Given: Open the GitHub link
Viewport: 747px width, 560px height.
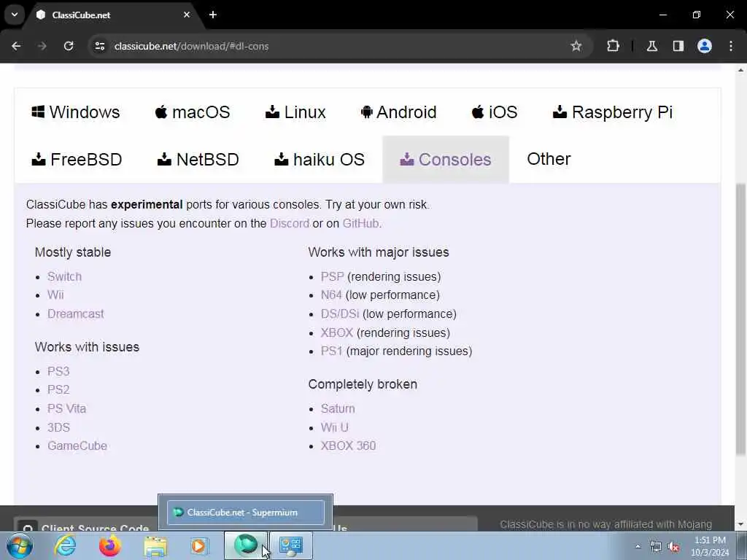Looking at the screenshot, I should coord(360,223).
